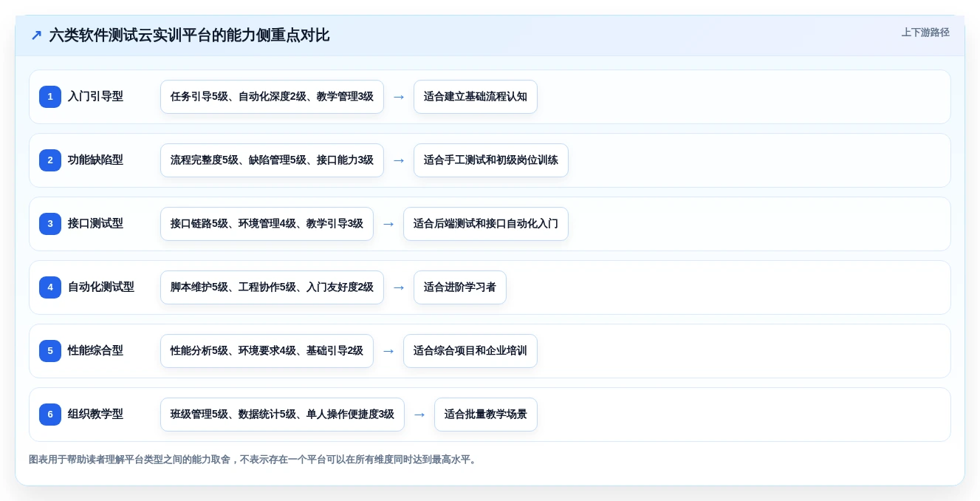Click the number 3 badge for 接口测试型
980x501 pixels.
tap(50, 224)
